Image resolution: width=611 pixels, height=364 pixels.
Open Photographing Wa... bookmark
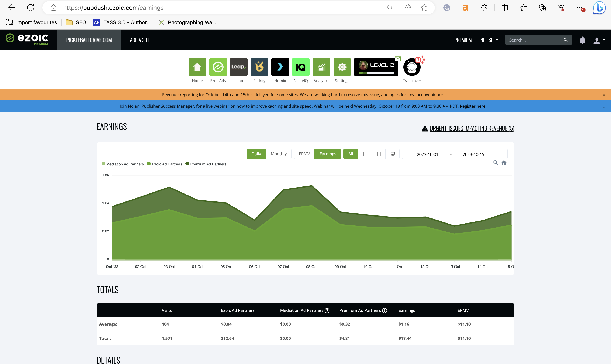point(187,22)
